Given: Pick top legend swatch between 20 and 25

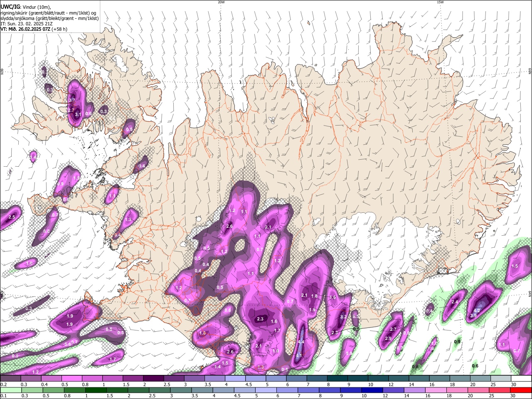Looking at the screenshot, I should (480, 378).
